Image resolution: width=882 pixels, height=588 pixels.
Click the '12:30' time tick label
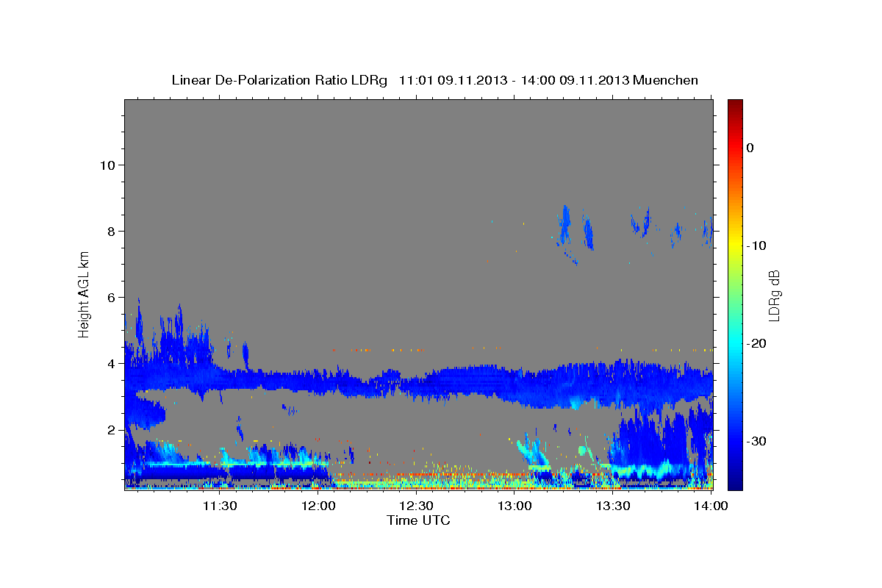[416, 506]
